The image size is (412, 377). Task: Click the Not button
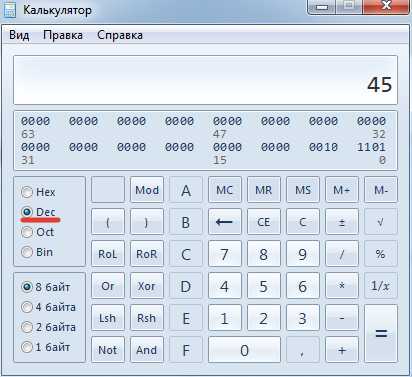(x=108, y=350)
